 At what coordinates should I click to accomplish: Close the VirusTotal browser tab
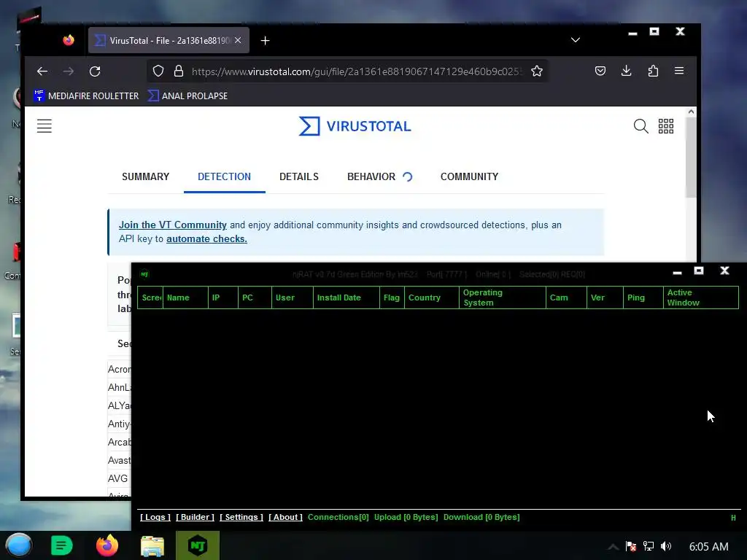[x=238, y=41]
